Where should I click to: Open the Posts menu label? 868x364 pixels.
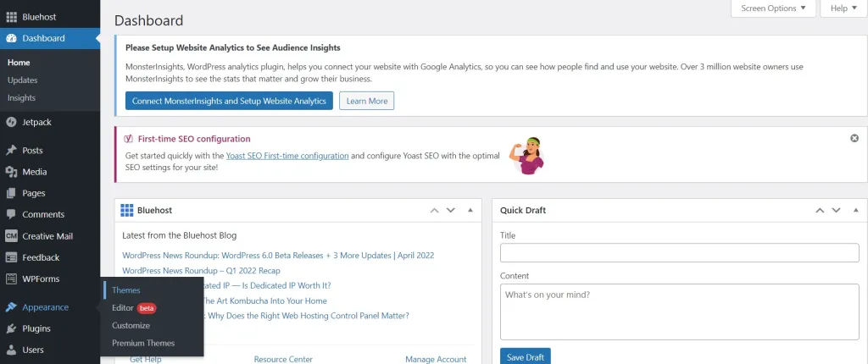click(33, 151)
